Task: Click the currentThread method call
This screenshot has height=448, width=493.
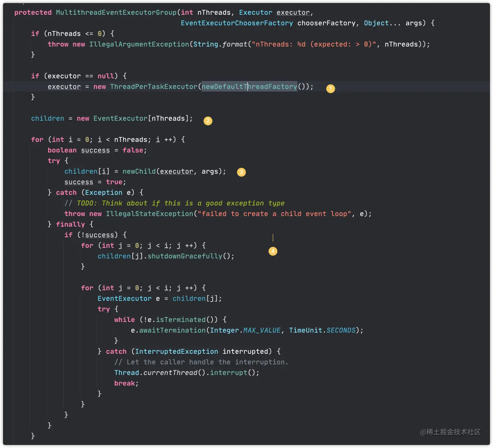Action: [x=170, y=373]
